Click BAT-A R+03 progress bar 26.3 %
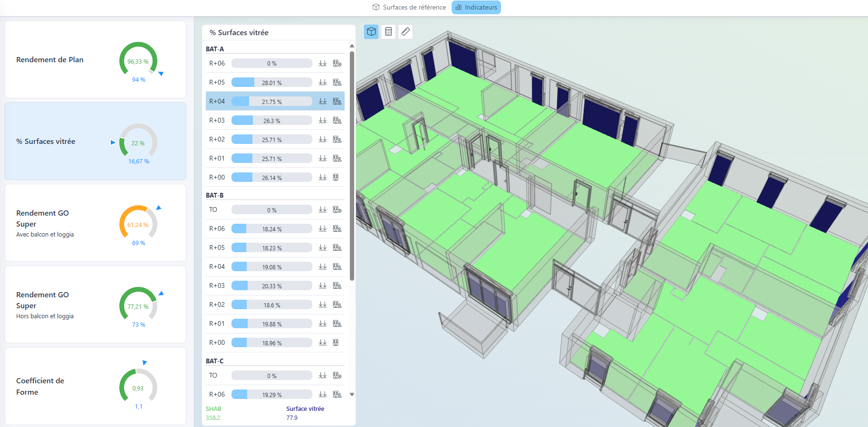Image resolution: width=868 pixels, height=427 pixels. point(272,120)
